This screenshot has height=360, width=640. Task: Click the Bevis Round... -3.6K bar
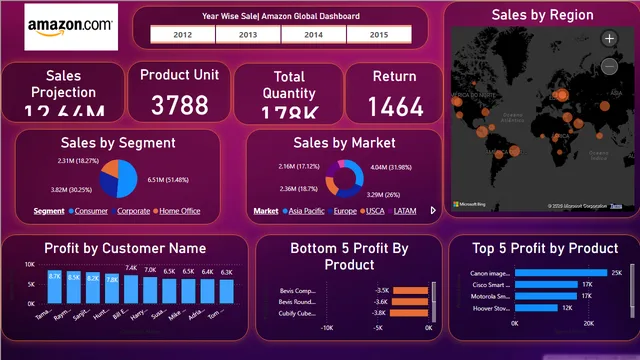point(410,302)
